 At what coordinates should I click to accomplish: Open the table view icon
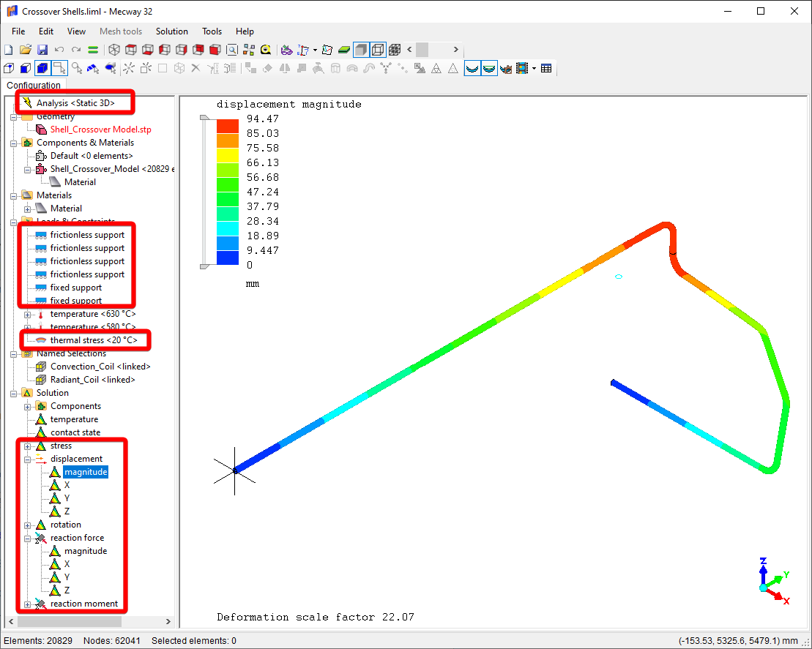546,68
